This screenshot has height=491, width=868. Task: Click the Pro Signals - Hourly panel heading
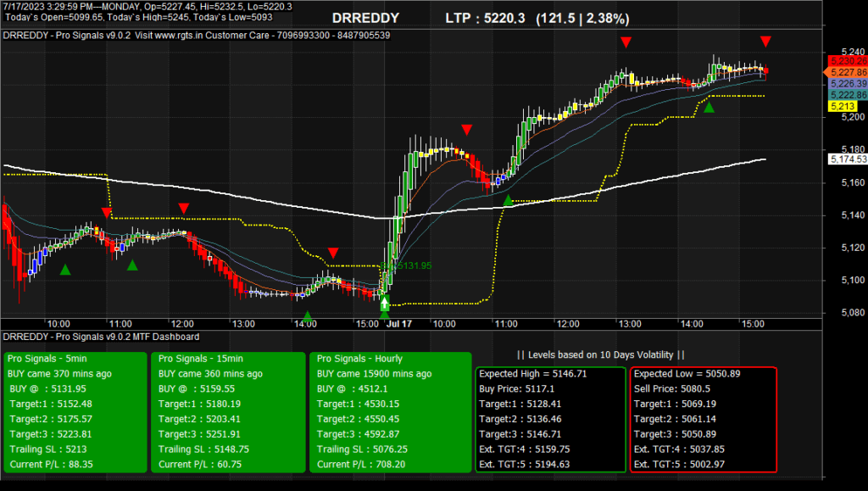click(359, 359)
